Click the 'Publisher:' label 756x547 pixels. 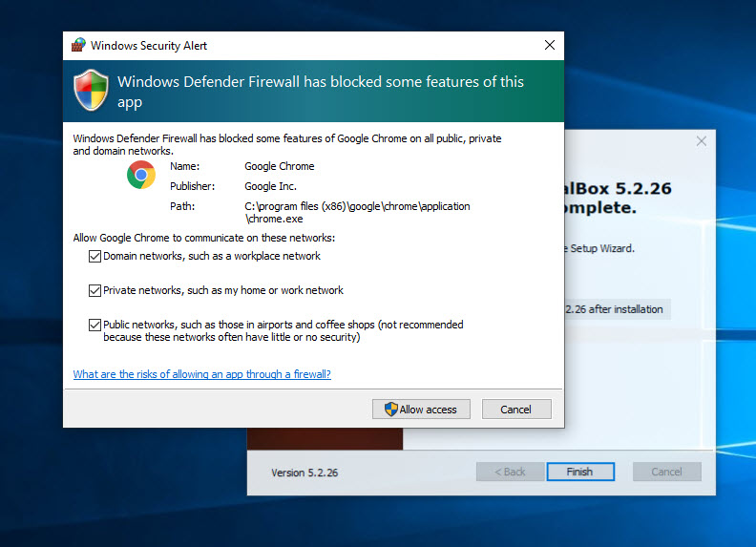click(x=193, y=186)
